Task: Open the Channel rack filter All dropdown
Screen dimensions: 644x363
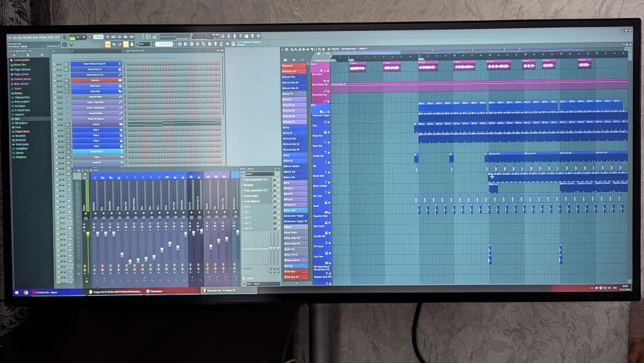Action: (97, 51)
